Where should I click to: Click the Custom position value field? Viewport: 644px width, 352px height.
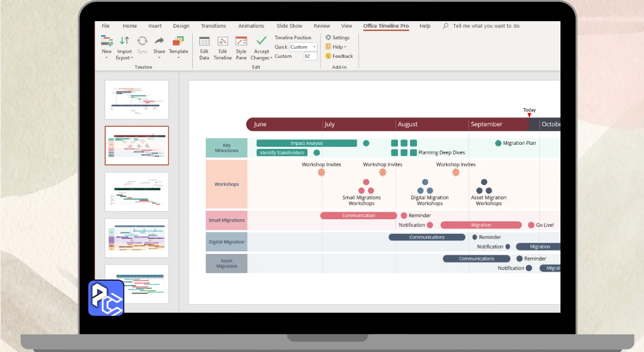310,56
